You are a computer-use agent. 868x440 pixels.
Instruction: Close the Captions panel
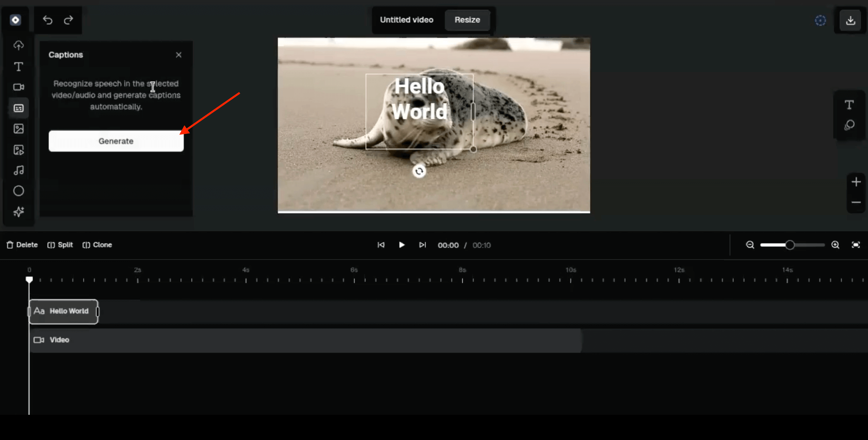click(x=178, y=55)
